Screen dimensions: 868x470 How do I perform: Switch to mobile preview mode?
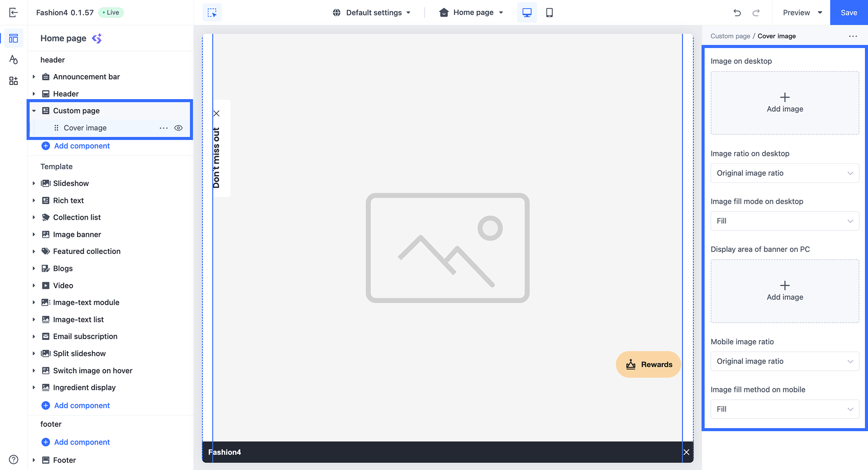549,12
